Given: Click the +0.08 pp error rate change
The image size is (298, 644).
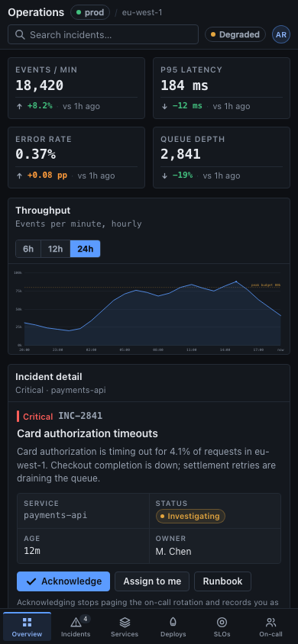Looking at the screenshot, I should 47,175.
